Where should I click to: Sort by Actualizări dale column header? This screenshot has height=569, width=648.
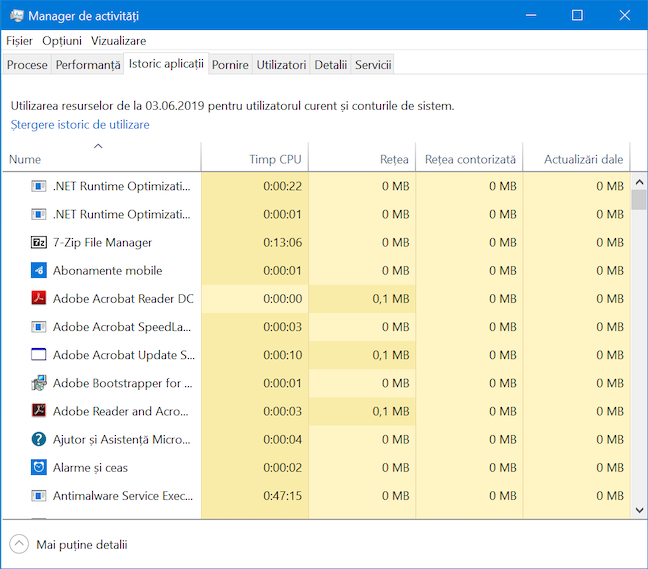(576, 157)
